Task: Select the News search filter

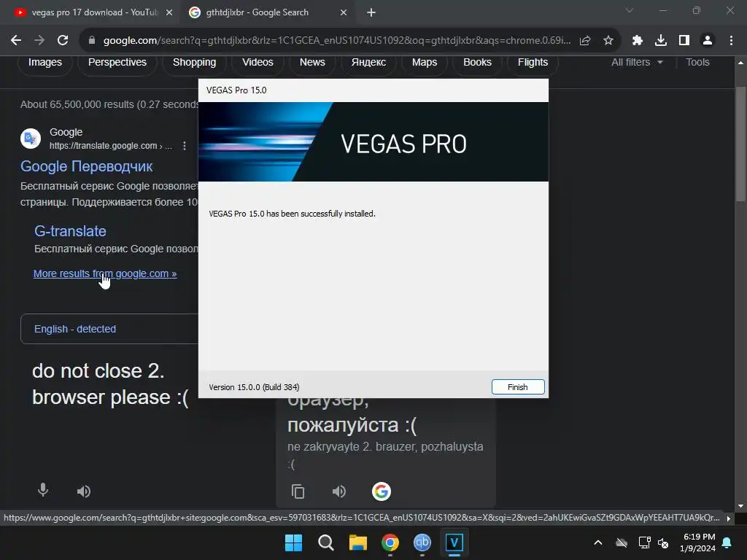Action: click(x=312, y=63)
